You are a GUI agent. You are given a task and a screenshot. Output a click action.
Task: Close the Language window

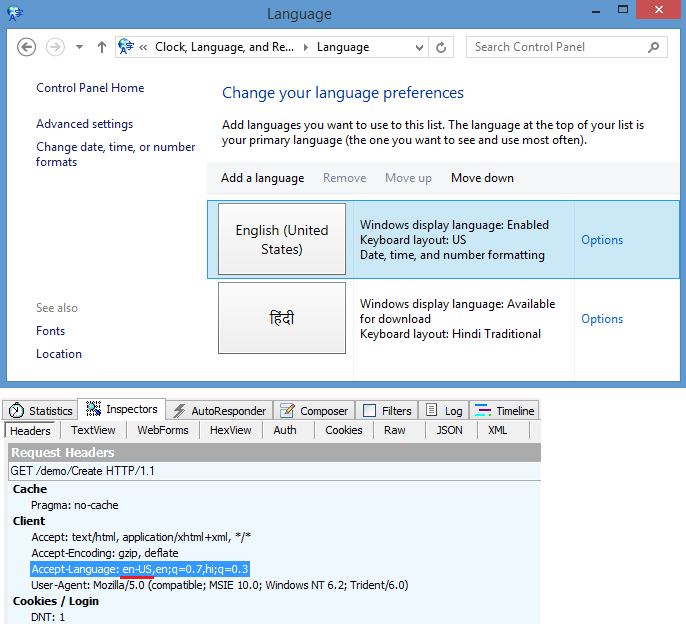coord(659,10)
